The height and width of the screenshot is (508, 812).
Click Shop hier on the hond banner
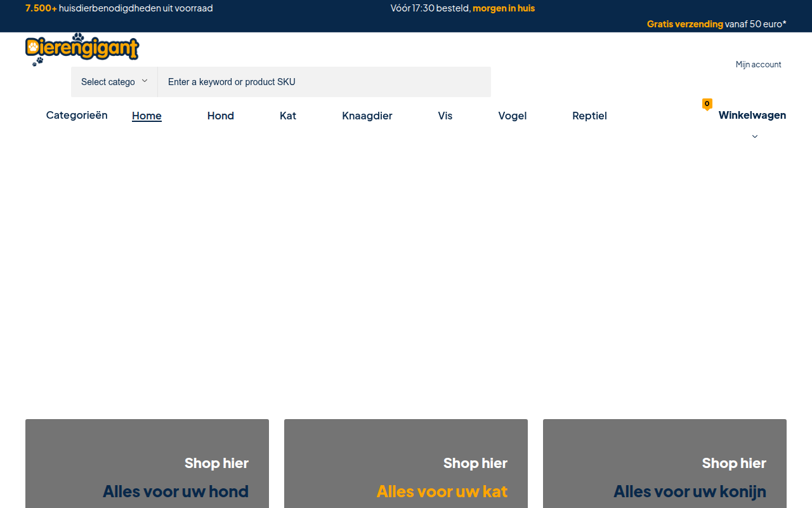point(216,463)
